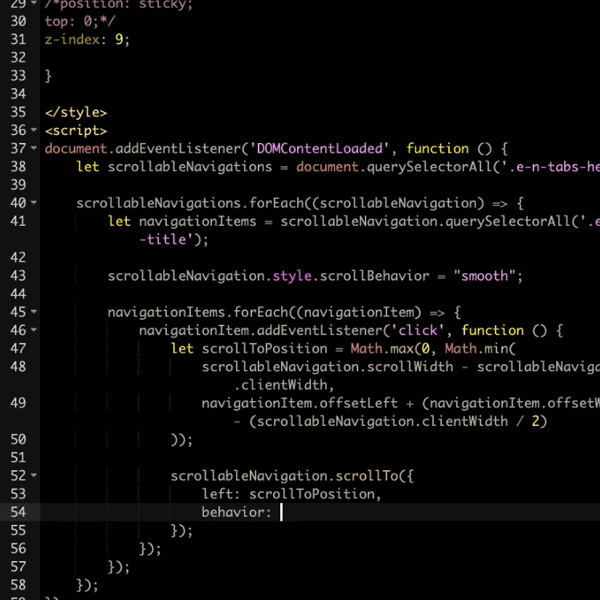
Task: Fold the scrollableNavigations.forEach block at line 40
Action: (35, 203)
